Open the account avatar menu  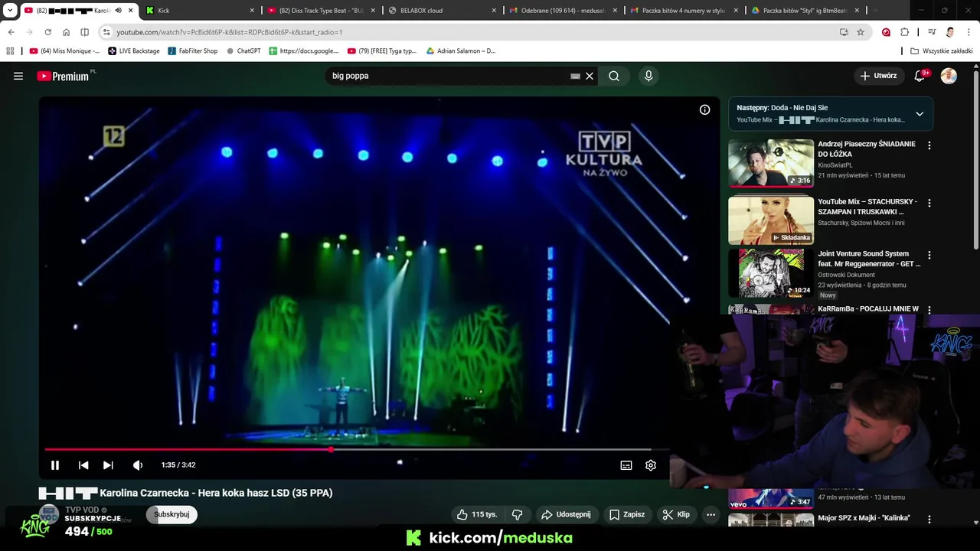949,76
